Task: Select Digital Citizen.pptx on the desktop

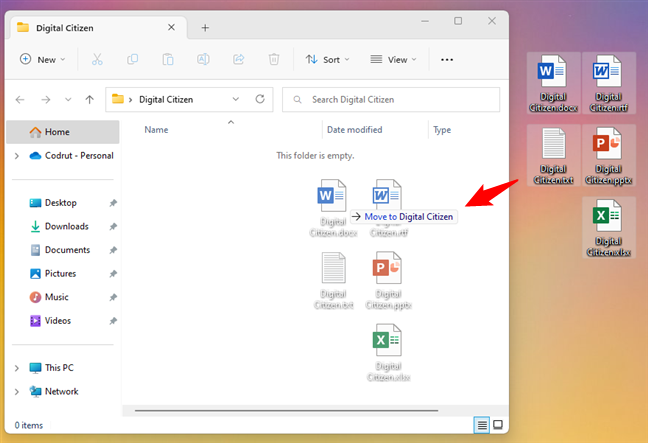Action: (x=608, y=156)
